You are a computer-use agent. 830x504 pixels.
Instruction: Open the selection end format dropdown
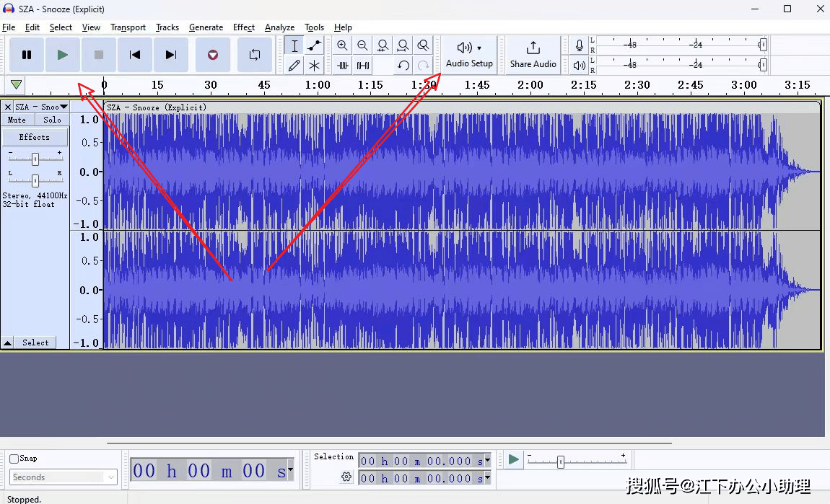[487, 479]
